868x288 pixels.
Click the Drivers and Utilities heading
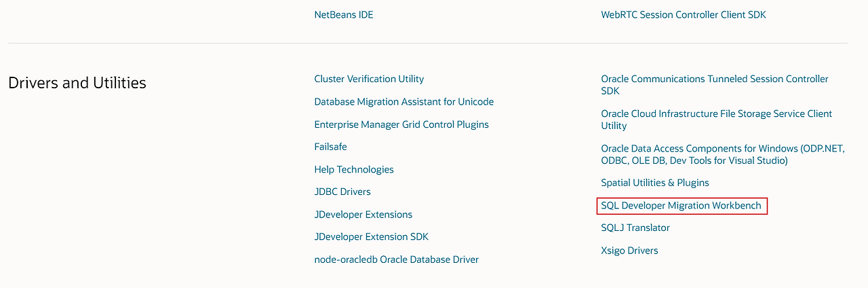(x=77, y=83)
